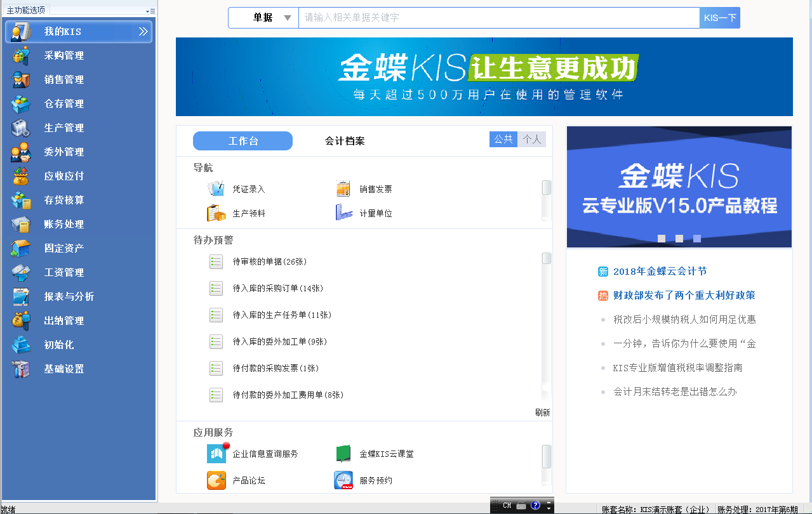812x514 pixels.
Task: Open 金蝶KIS云课堂 icon
Action: click(343, 454)
